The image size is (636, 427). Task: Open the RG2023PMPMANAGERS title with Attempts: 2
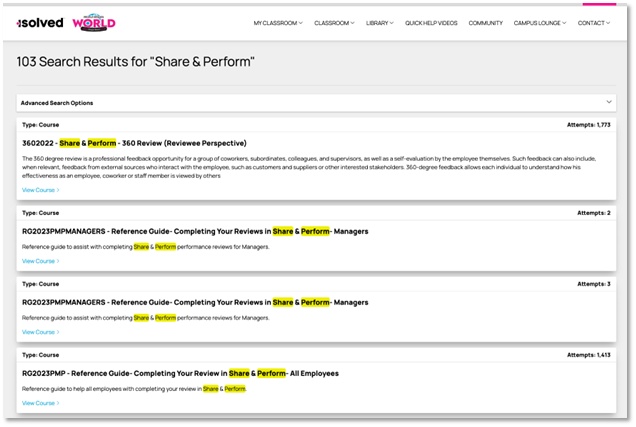(195, 231)
